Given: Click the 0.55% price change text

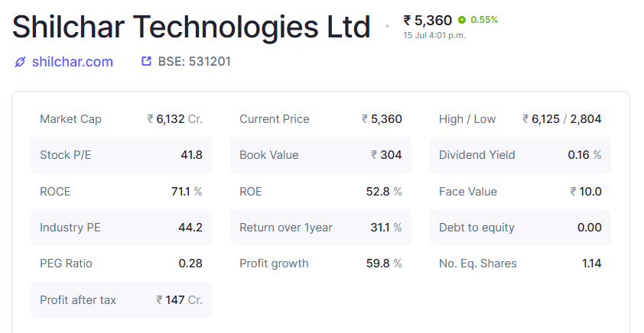Looking at the screenshot, I should (x=484, y=20).
